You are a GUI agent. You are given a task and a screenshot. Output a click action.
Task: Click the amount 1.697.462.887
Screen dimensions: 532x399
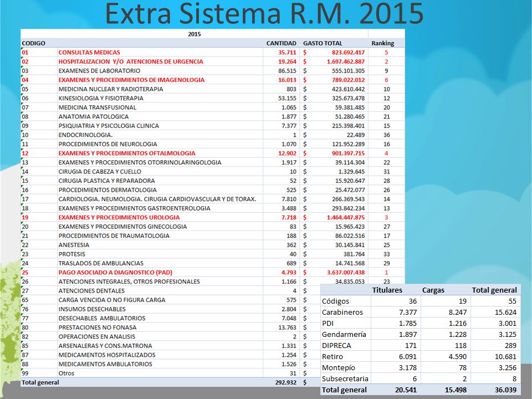(346, 62)
